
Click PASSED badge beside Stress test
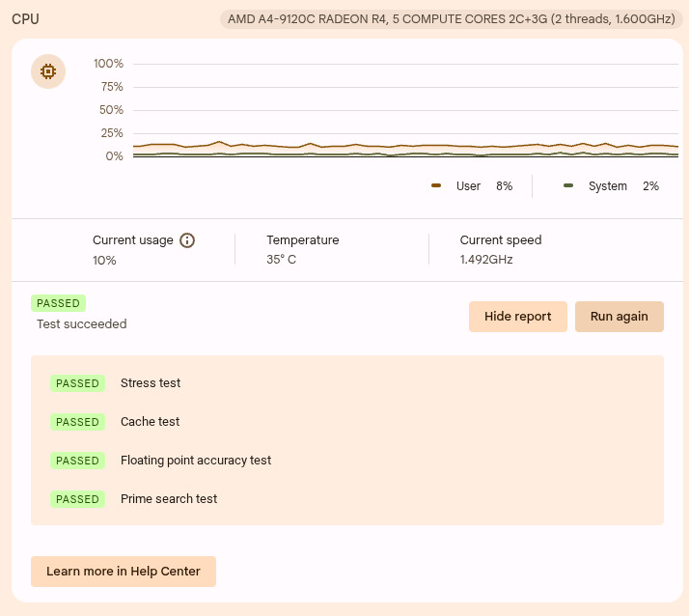click(77, 383)
